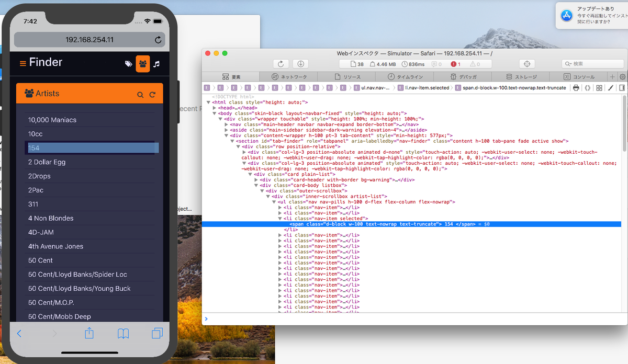Tap the 192.168.254.11 address bar in simulator
This screenshot has height=364, width=628.
[89, 40]
